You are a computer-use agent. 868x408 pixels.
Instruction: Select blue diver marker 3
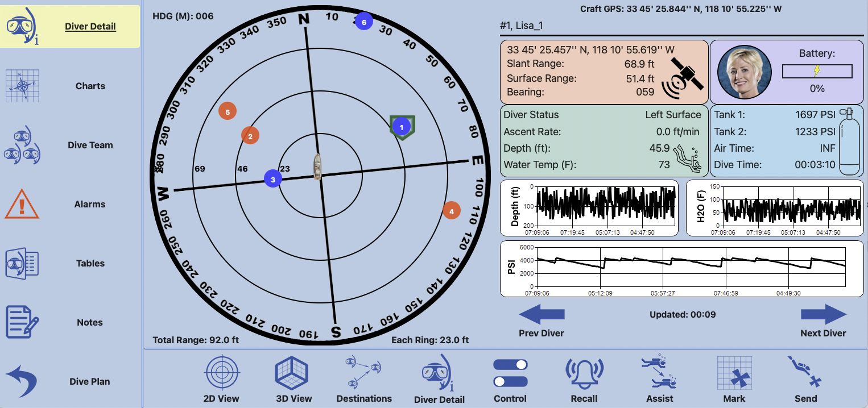(x=273, y=179)
